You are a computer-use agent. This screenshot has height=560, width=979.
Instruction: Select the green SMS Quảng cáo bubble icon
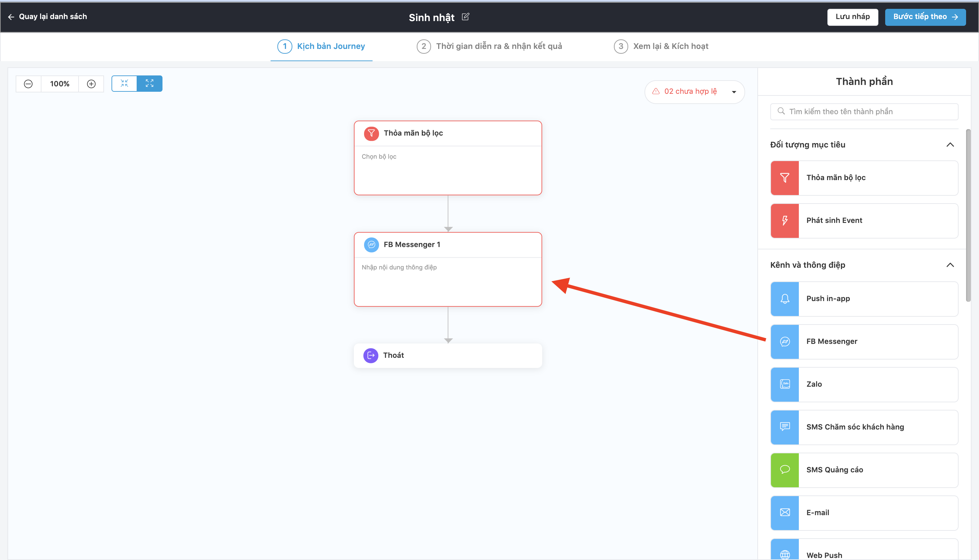pyautogui.click(x=785, y=470)
